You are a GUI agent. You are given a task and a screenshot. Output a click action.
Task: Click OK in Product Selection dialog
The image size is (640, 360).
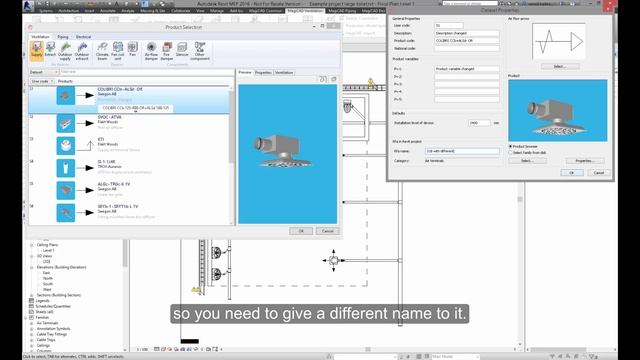(x=301, y=231)
